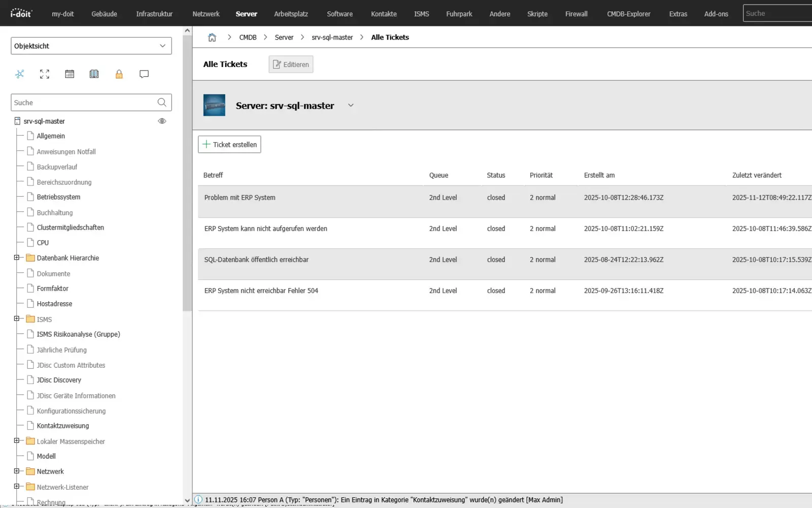Click the Ticket erstellen button
This screenshot has height=508, width=812.
pyautogui.click(x=229, y=144)
